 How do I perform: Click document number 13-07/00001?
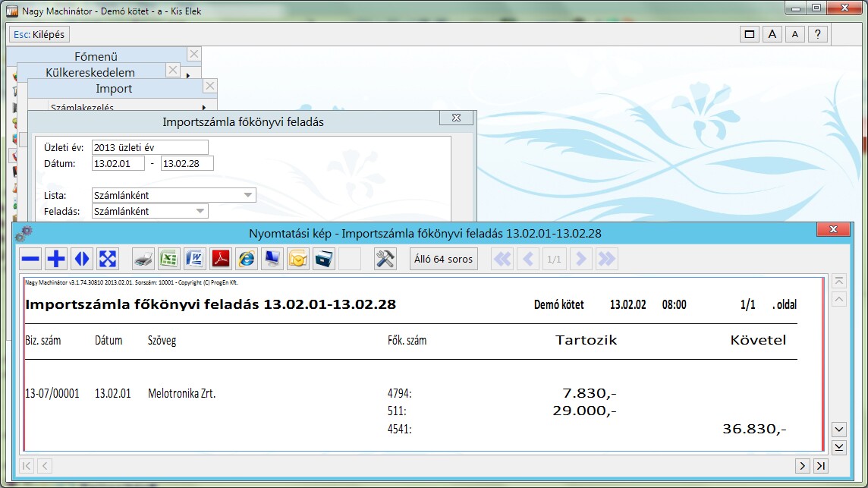point(52,393)
